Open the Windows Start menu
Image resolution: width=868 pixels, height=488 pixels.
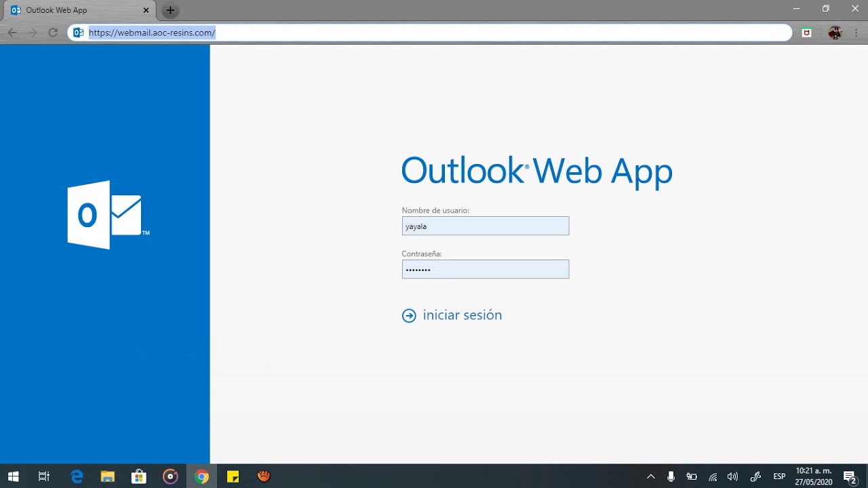click(13, 476)
